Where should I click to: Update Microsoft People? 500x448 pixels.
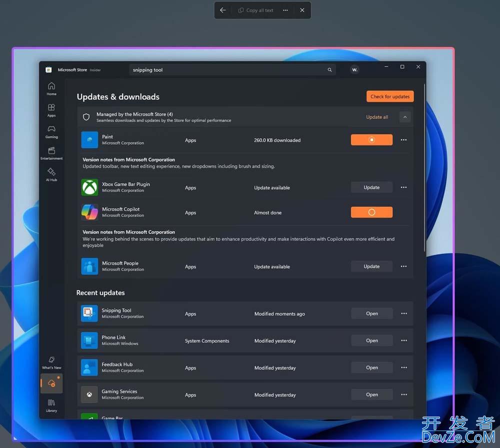coord(371,266)
